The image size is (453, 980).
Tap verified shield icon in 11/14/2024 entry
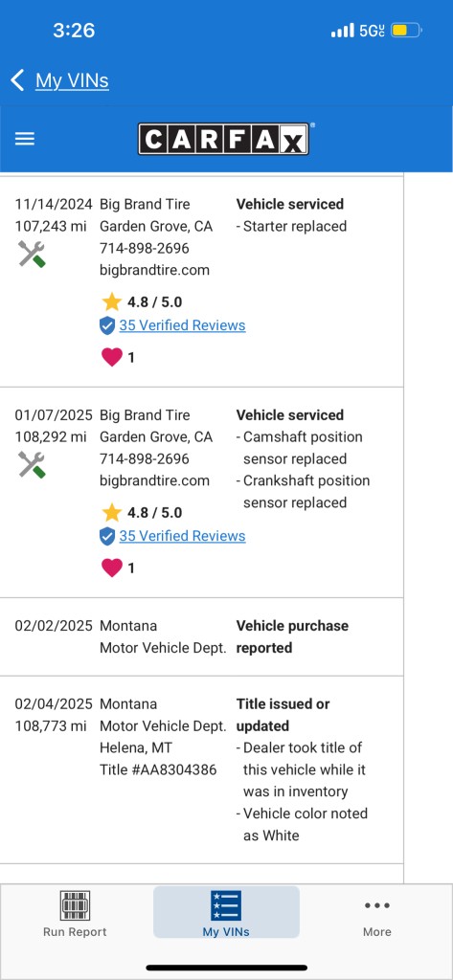pos(107,325)
